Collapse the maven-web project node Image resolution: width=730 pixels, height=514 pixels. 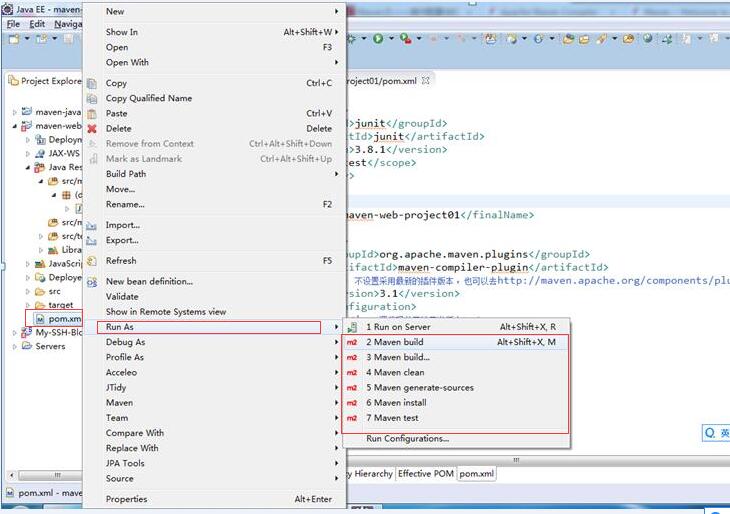pos(14,126)
